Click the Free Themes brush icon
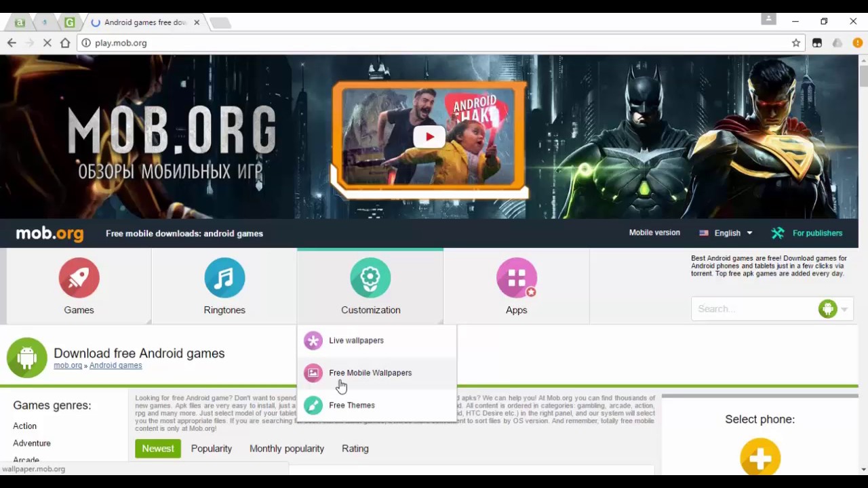The image size is (868, 488). [x=313, y=405]
